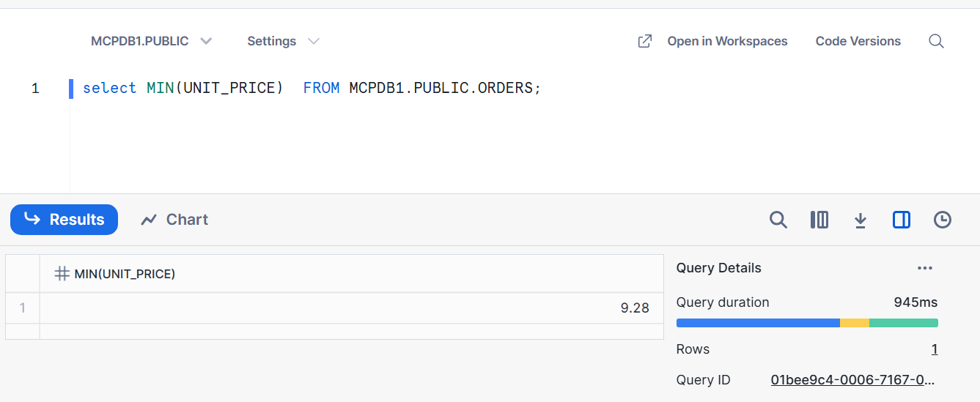Click the Open in Workspaces external link icon
The width and height of the screenshot is (980, 402).
pos(645,42)
